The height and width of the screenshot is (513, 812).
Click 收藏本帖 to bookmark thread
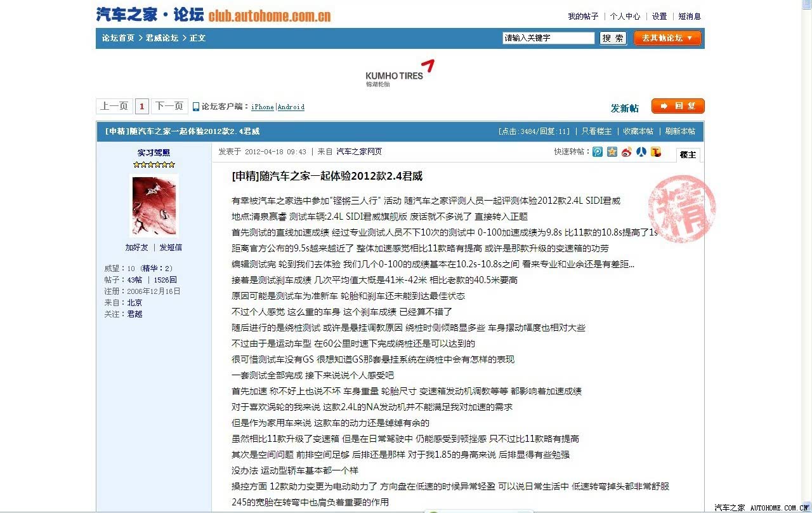(638, 131)
